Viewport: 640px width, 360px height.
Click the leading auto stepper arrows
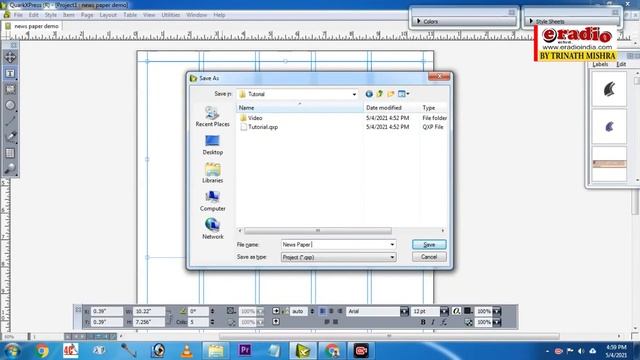pos(312,311)
